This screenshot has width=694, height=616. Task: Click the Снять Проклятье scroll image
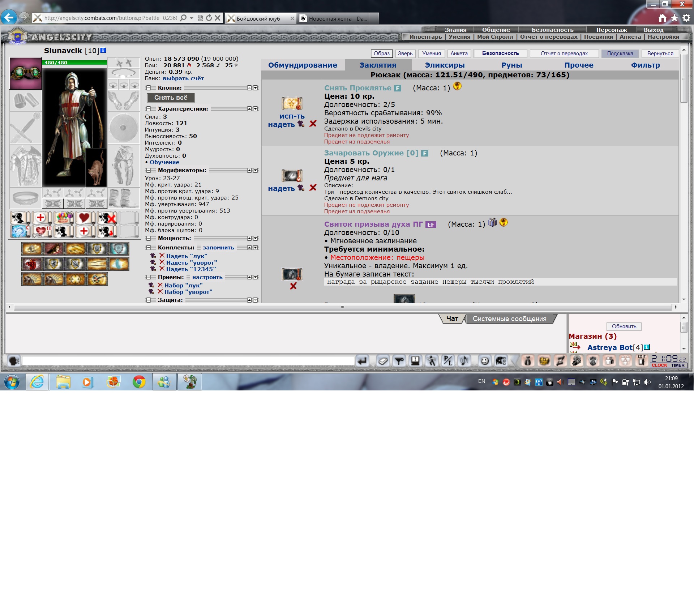click(292, 103)
